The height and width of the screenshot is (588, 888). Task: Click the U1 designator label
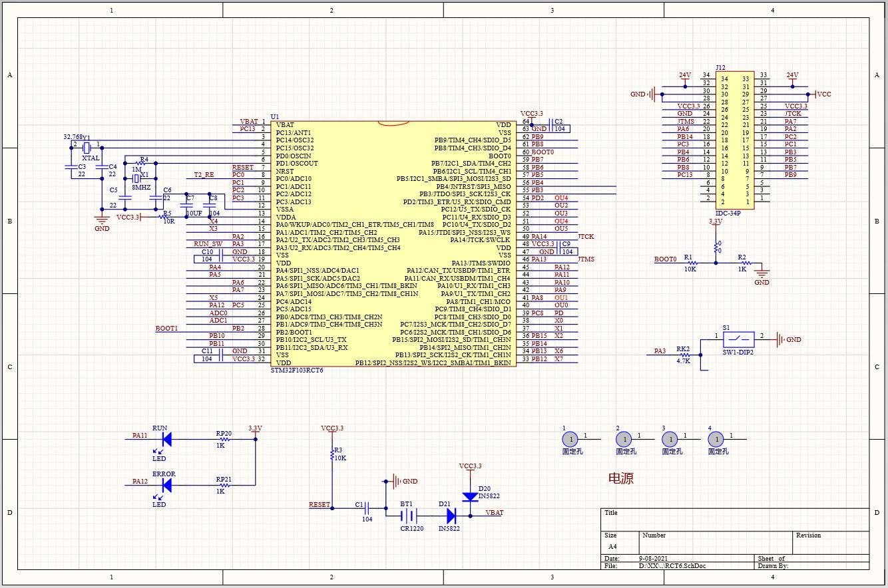pos(275,116)
